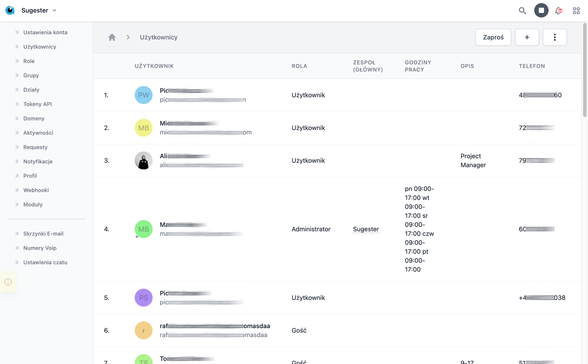Go to home via breadcrumb house icon
588x364 pixels.
112,37
